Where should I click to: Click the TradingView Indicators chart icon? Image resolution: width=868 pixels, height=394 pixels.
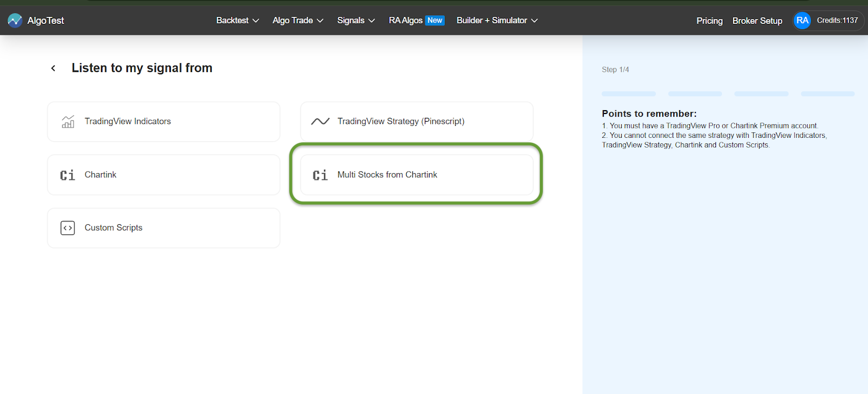(68, 122)
